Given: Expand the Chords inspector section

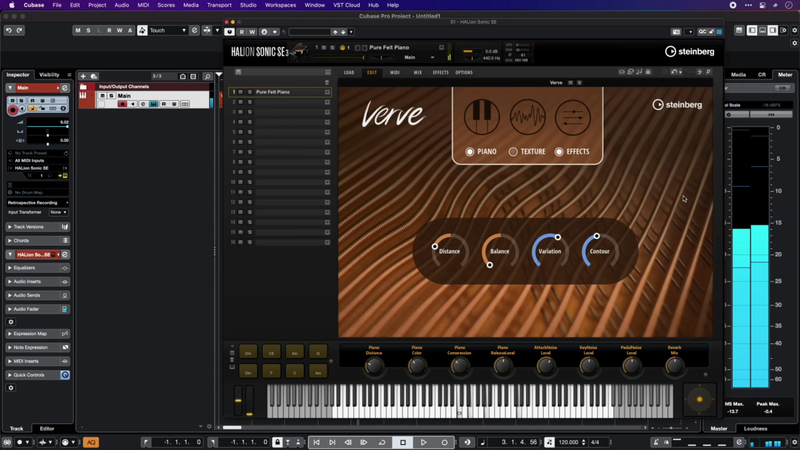Looking at the screenshot, I should pos(36,240).
